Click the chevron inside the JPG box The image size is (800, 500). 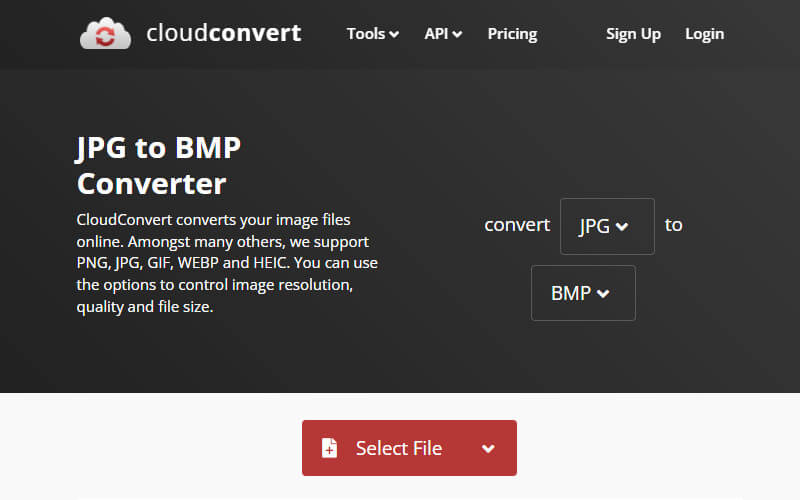click(622, 227)
